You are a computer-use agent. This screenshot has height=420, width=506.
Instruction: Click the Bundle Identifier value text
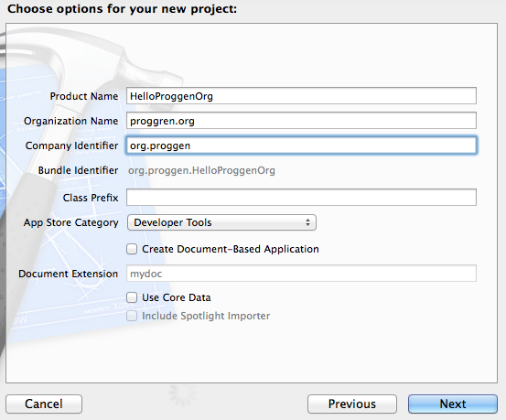point(201,170)
